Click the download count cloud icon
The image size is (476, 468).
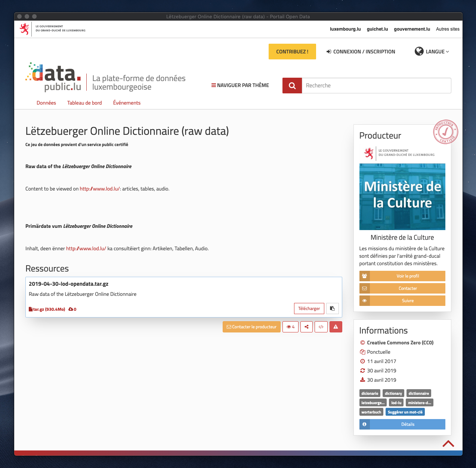[71, 309]
